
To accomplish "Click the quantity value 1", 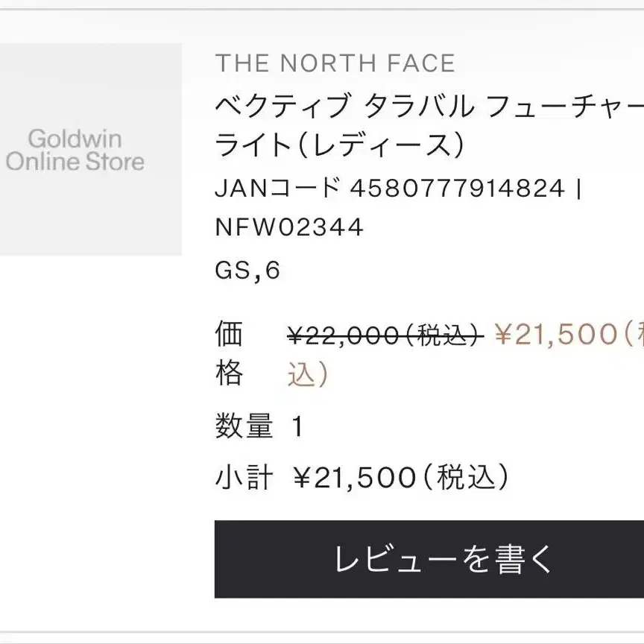I will coord(297,427).
